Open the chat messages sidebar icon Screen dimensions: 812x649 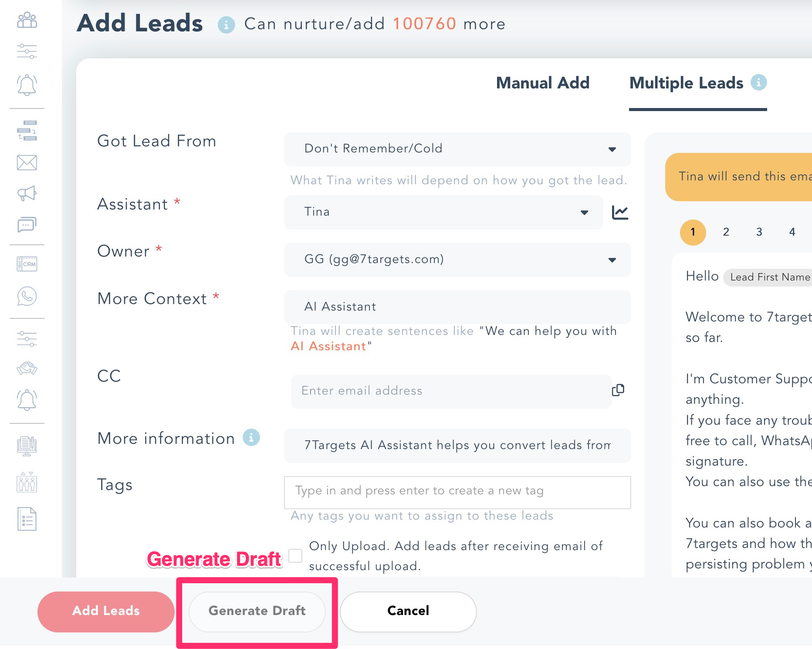point(27,224)
